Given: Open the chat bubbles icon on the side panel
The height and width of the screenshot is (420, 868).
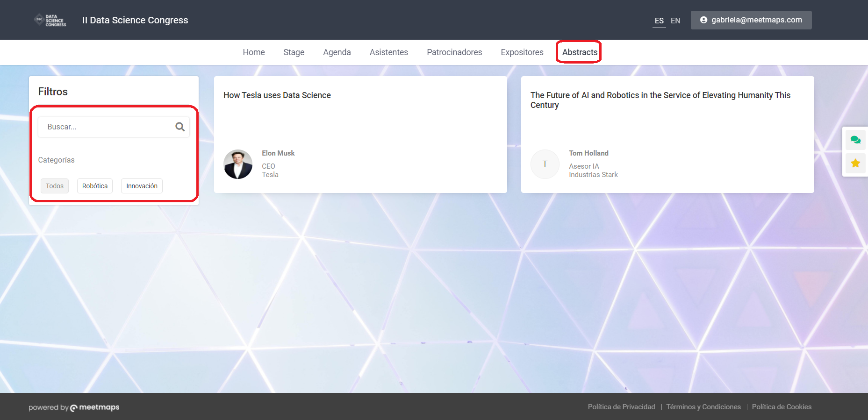Looking at the screenshot, I should click(x=855, y=140).
